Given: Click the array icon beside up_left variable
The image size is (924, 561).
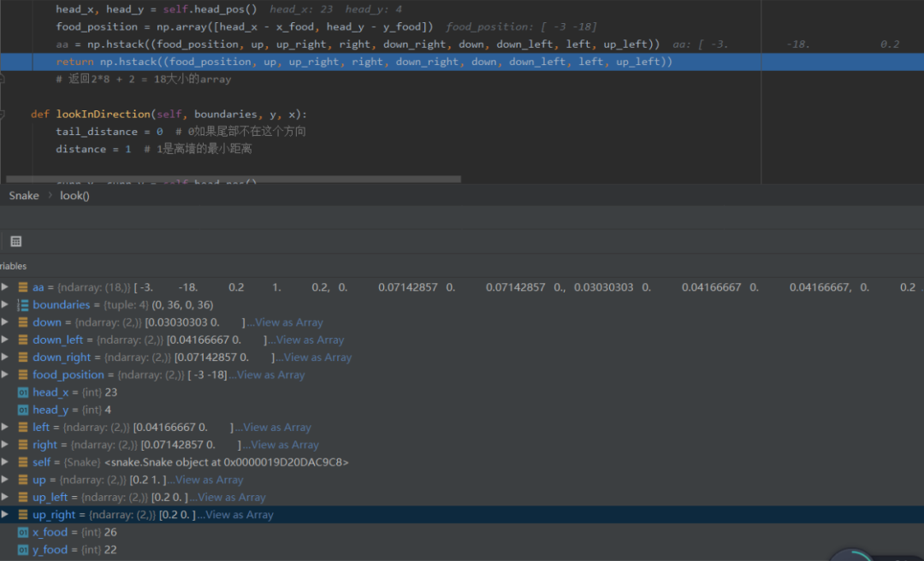Looking at the screenshot, I should [23, 498].
